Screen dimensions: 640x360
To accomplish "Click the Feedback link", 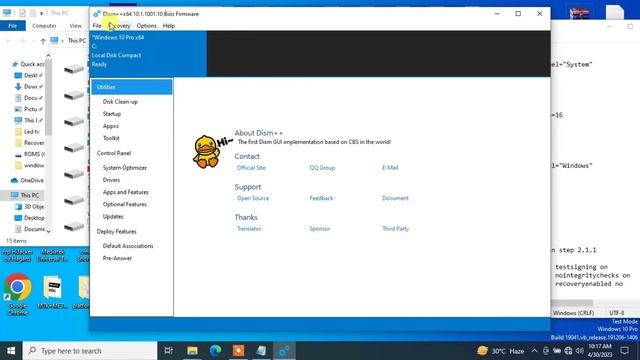I will coord(321,198).
